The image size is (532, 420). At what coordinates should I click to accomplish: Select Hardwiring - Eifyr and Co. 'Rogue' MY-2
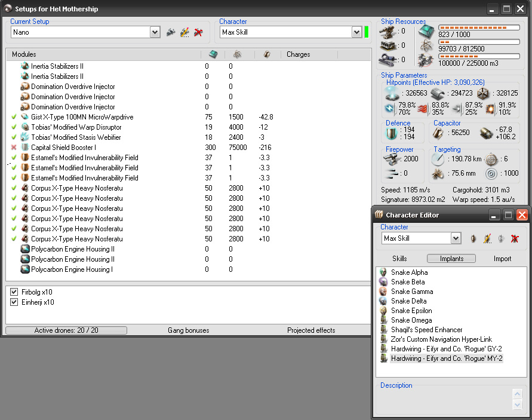(446, 358)
